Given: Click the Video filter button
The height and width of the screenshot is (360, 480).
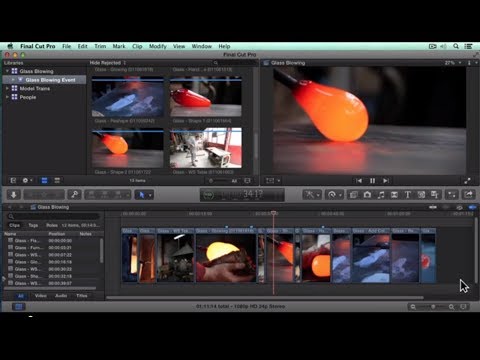Looking at the screenshot, I should 41,296.
